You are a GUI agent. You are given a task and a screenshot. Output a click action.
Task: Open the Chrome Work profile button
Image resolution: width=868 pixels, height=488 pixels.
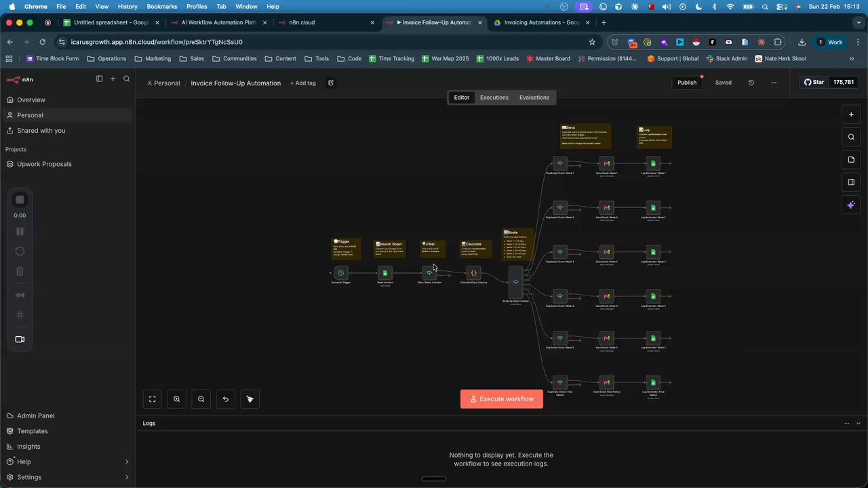829,42
